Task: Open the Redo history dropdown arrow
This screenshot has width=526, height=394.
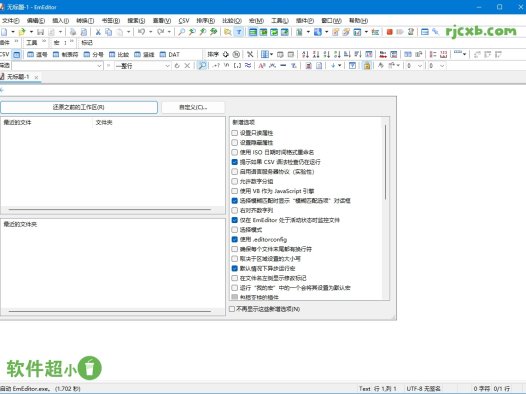Action: point(169,32)
